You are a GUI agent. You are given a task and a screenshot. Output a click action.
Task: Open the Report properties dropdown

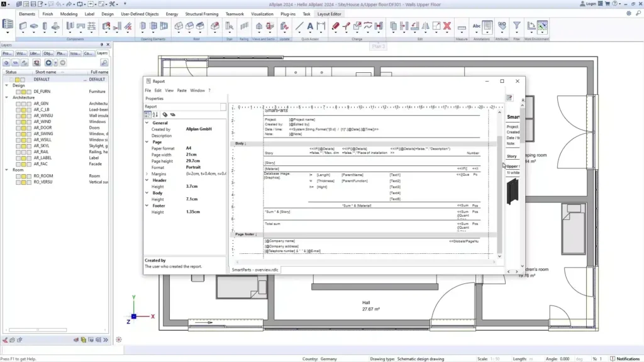point(223,107)
